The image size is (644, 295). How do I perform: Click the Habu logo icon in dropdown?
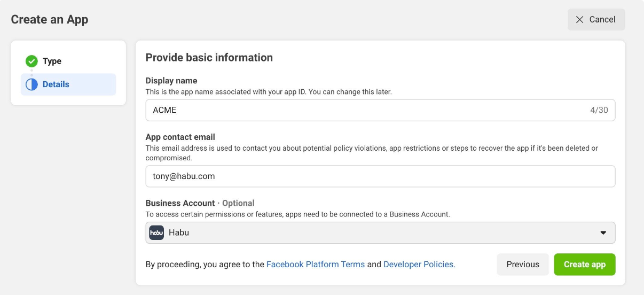[156, 232]
